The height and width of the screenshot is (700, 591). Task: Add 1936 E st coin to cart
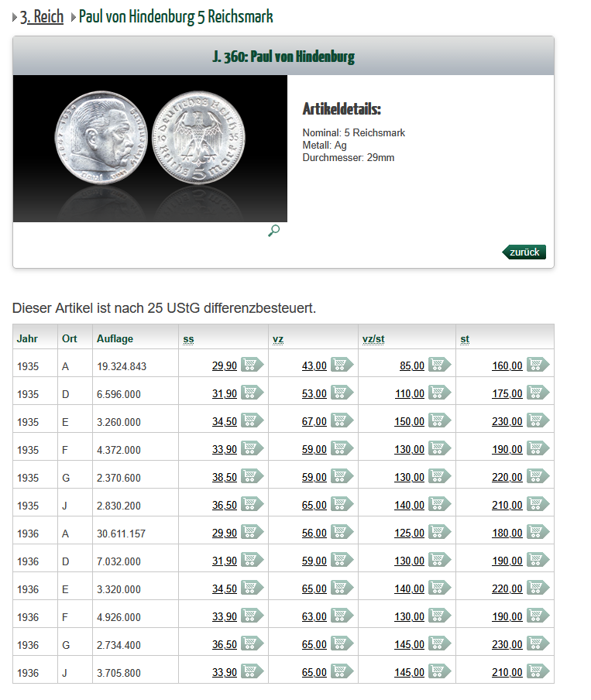tap(538, 588)
